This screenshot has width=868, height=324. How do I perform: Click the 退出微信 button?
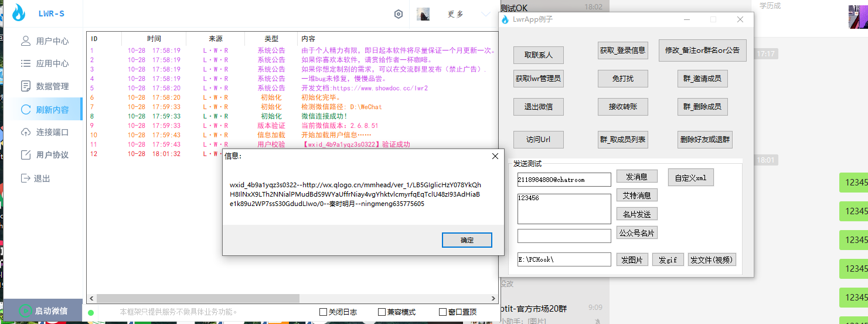(539, 107)
